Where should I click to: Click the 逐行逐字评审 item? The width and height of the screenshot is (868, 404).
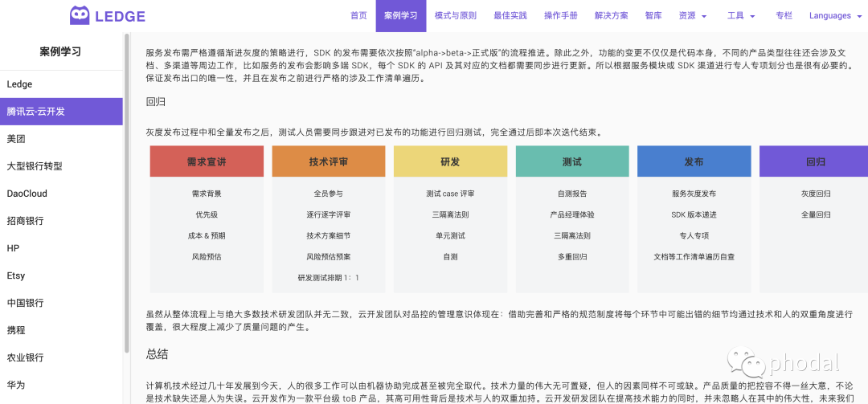(328, 214)
